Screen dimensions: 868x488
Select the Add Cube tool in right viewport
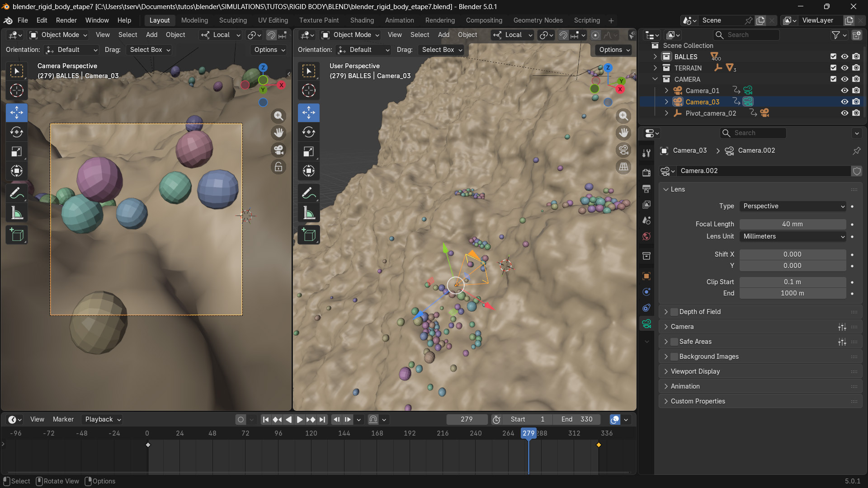pyautogui.click(x=309, y=235)
